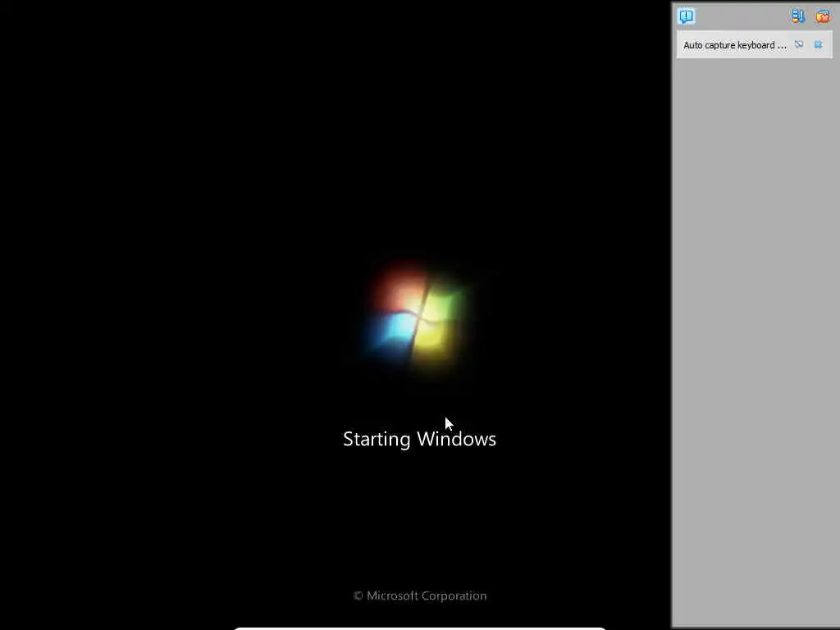Click the delete all notifications icon
This screenshot has height=630, width=840.
(x=822, y=16)
